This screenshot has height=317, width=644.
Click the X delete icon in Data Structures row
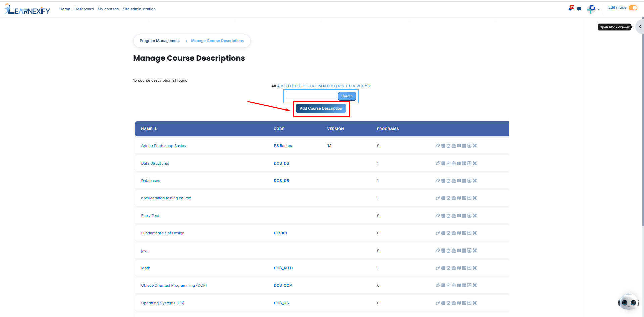(475, 163)
